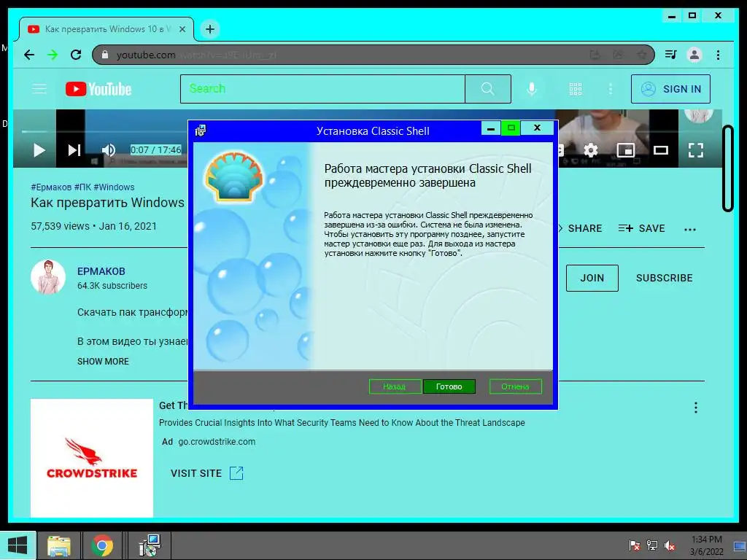Image resolution: width=747 pixels, height=560 pixels.
Task: Click the YouTube Search field
Action: tap(322, 88)
